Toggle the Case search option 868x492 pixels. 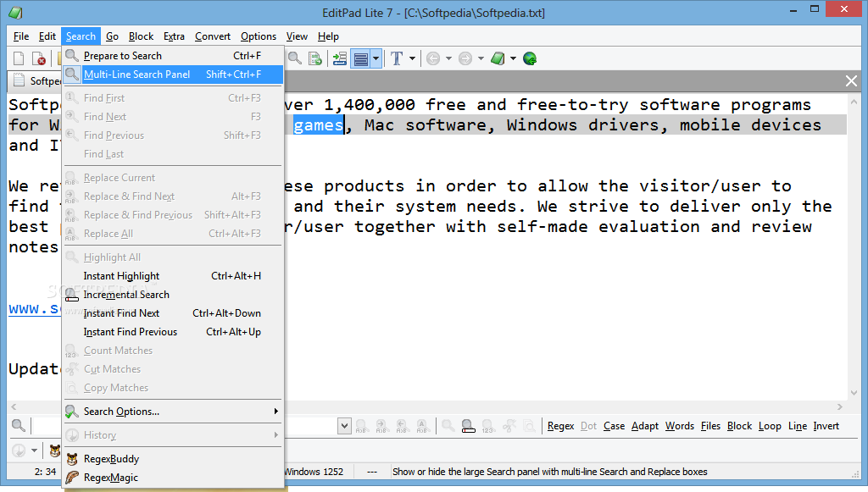tap(614, 426)
